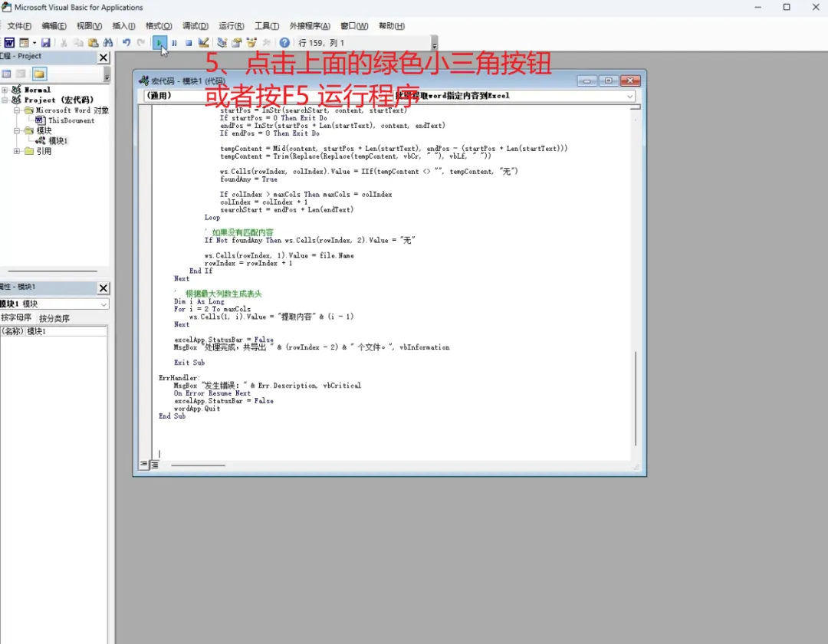
Task: Run the macro with green triangle
Action: pyautogui.click(x=159, y=43)
